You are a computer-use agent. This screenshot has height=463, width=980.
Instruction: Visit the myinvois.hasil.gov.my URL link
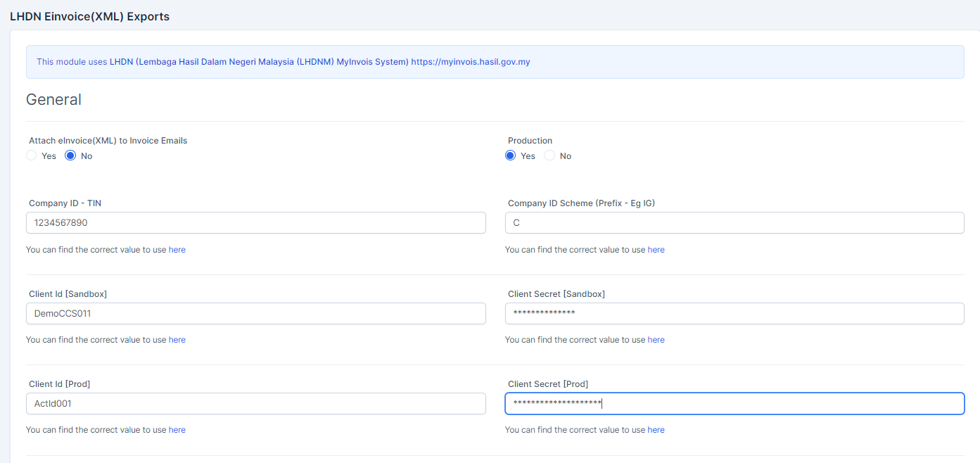tap(471, 62)
